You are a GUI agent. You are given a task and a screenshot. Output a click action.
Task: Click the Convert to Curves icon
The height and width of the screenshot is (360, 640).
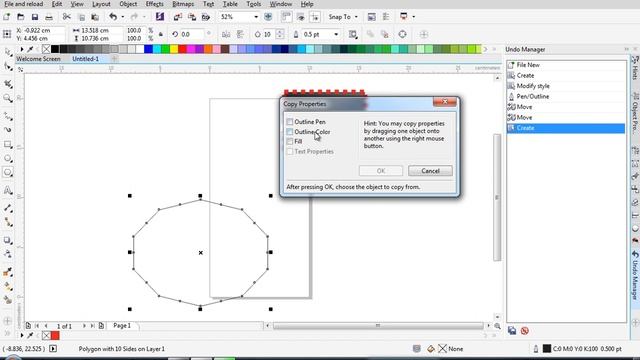click(x=402, y=34)
